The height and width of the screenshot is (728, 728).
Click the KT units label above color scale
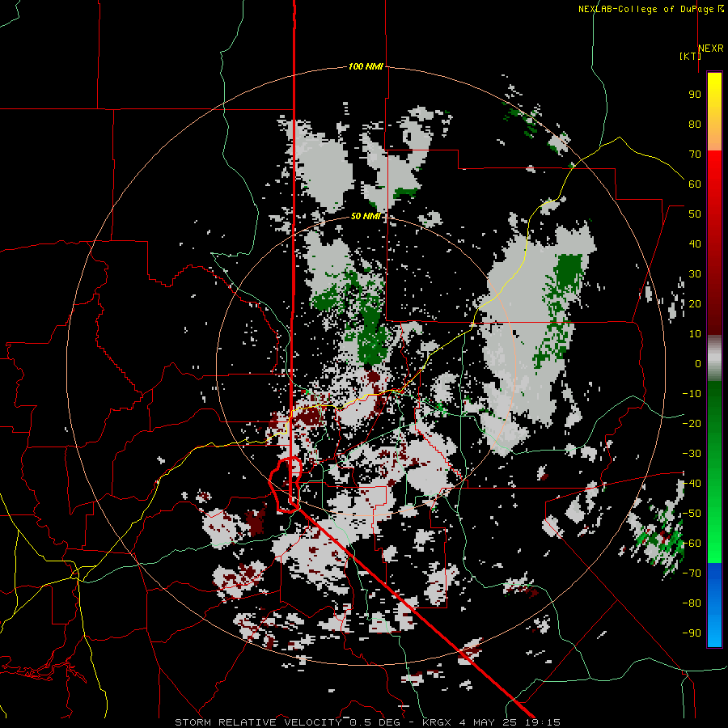[x=691, y=56]
